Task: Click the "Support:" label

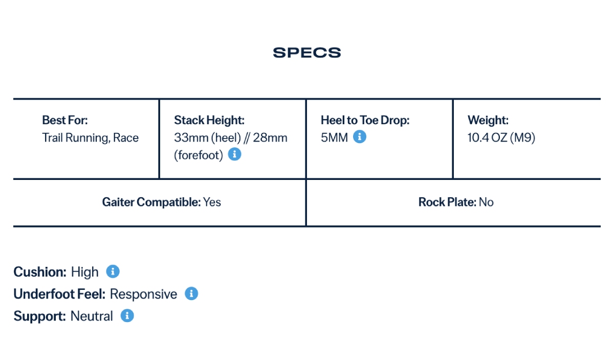Action: 40,316
